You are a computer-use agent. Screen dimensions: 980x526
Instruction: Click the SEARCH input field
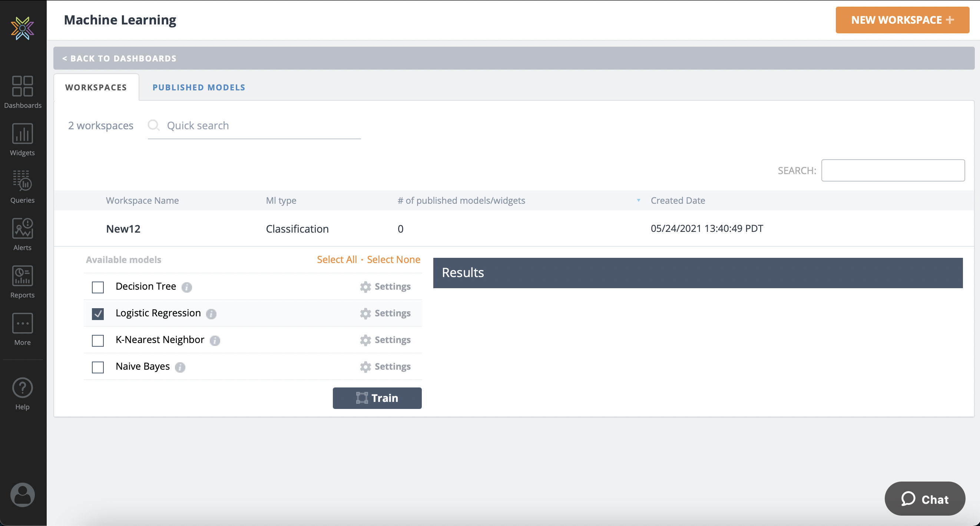tap(893, 170)
